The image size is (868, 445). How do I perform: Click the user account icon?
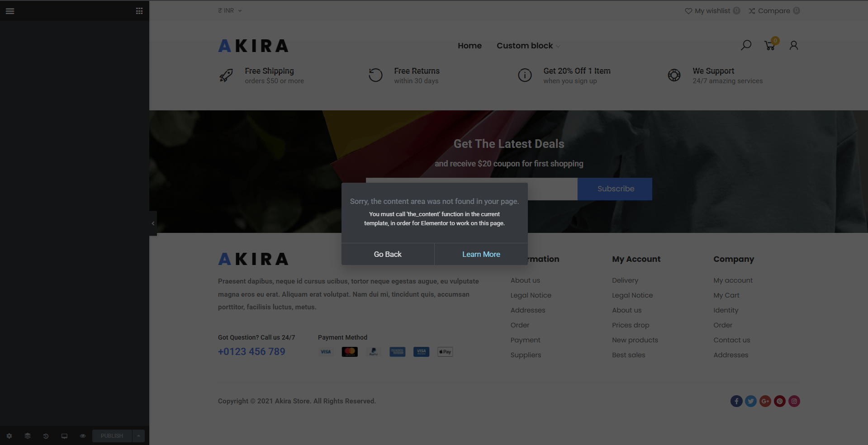(793, 45)
